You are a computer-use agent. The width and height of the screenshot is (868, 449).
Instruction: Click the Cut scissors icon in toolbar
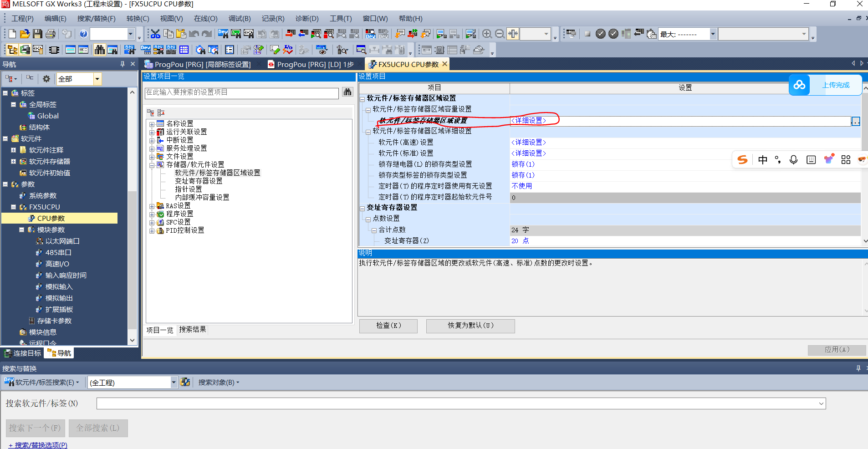pos(155,34)
